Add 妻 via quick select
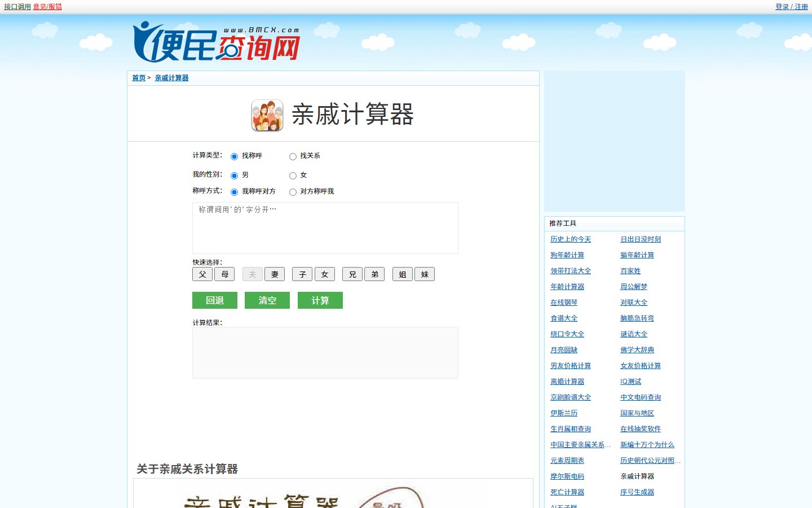Viewport: 812px width, 508px height. (x=275, y=274)
